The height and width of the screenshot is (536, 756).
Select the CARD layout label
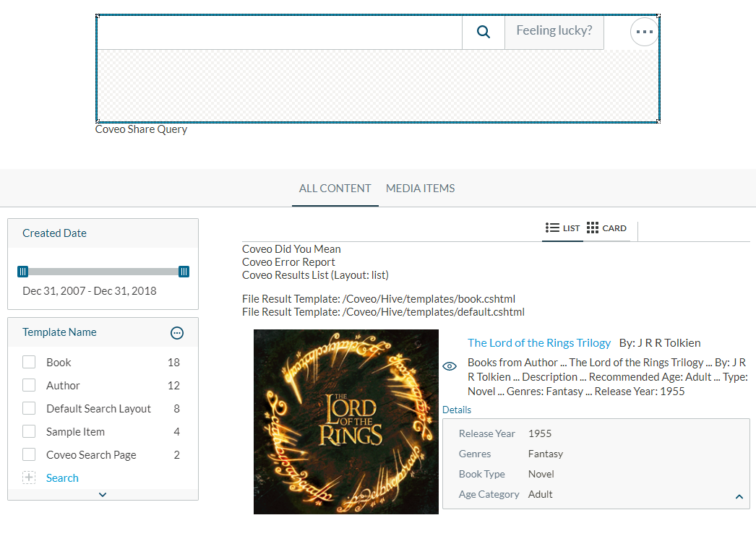pyautogui.click(x=614, y=228)
